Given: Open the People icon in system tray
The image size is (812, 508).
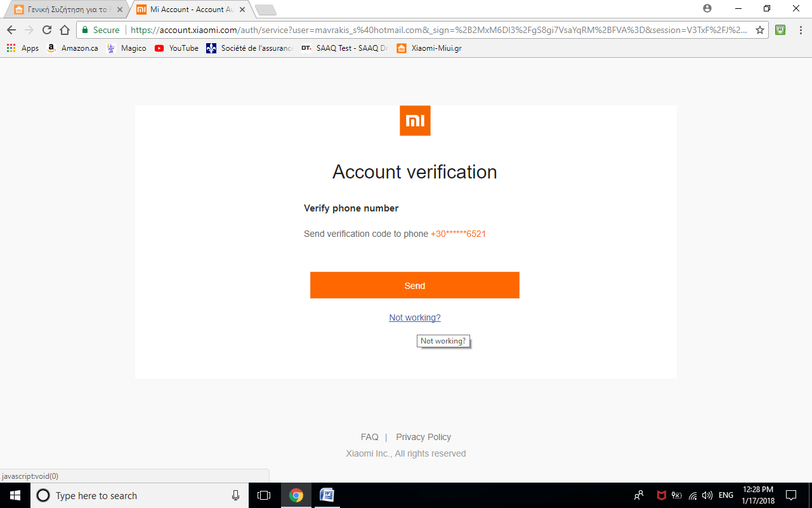Looking at the screenshot, I should pos(639,495).
